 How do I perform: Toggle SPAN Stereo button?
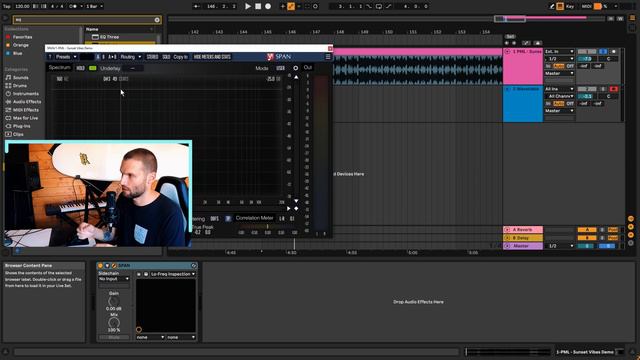pyautogui.click(x=152, y=57)
